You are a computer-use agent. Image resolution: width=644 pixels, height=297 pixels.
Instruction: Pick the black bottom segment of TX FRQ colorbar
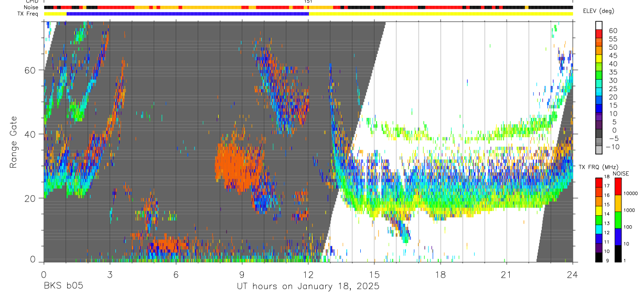pyautogui.click(x=599, y=256)
